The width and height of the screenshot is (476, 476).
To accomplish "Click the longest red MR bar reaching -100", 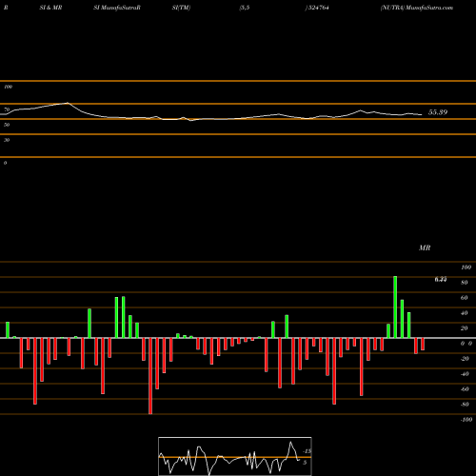I will click(150, 376).
